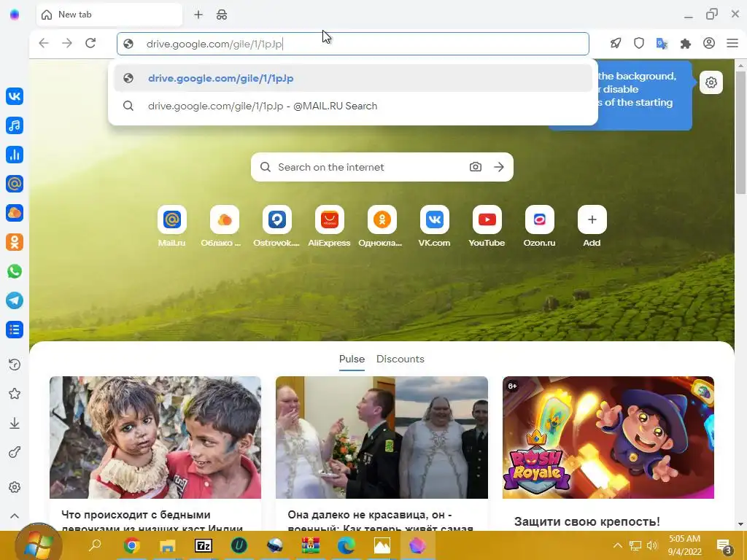Click the rocket boost icon in toolbar
The width and height of the screenshot is (747, 560).
(616, 43)
